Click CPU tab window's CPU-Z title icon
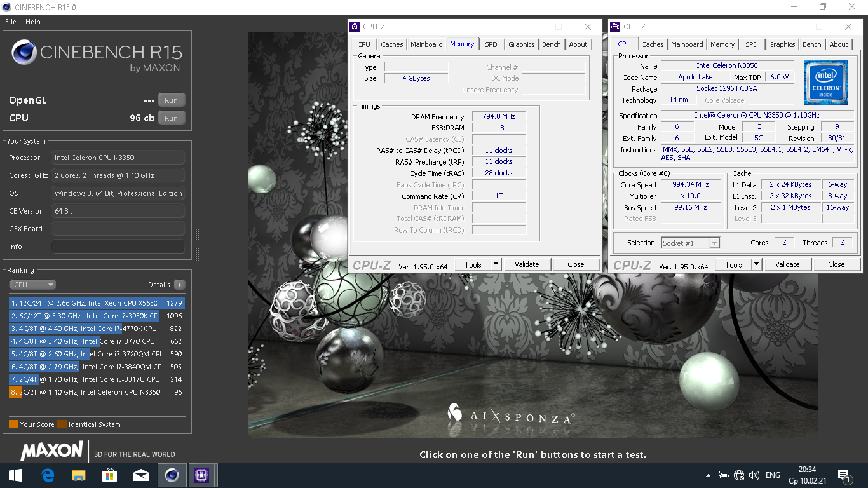 click(615, 27)
